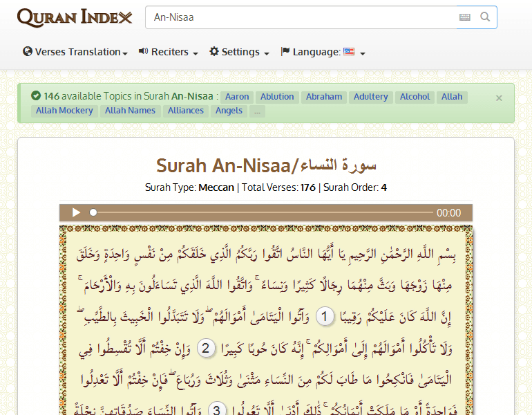Viewport: 532px width, 415px height.
Task: Open the Verses Translation dropdown
Action: 75,52
